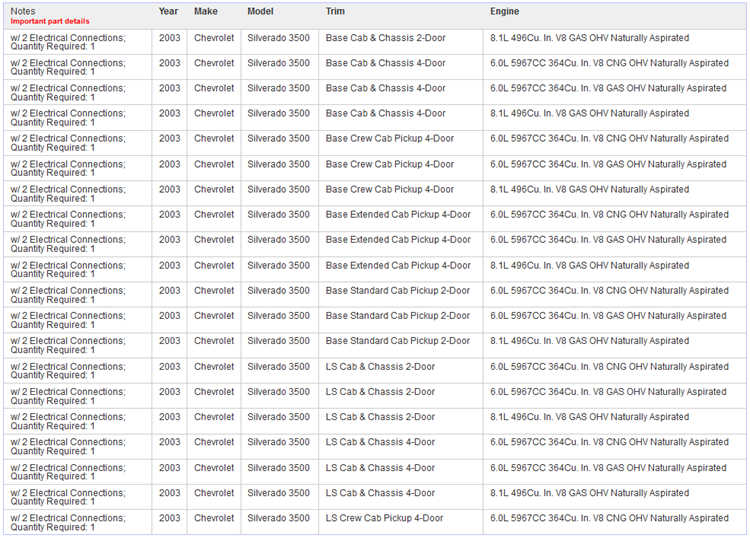Click the 8.1L engine for LS Cab & Chassis 2-Door
Viewport: 750px width, 538px height.
[x=589, y=417]
